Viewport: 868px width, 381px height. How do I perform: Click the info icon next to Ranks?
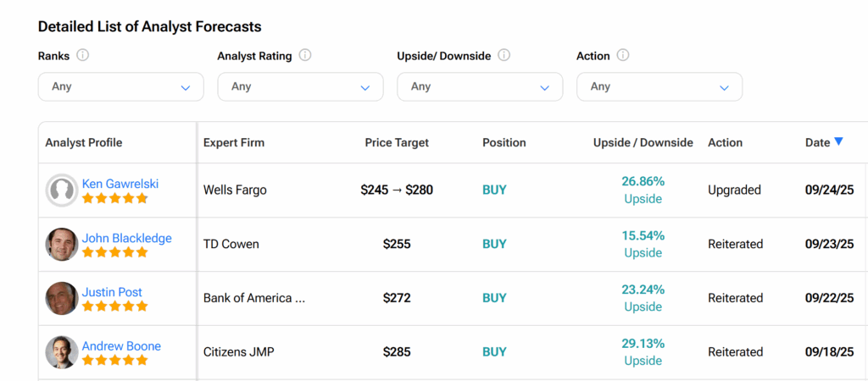pyautogui.click(x=83, y=56)
